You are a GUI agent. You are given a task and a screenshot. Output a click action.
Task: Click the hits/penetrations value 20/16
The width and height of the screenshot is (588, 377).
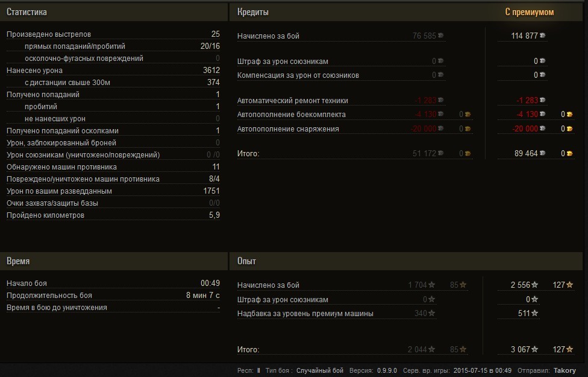pos(210,46)
